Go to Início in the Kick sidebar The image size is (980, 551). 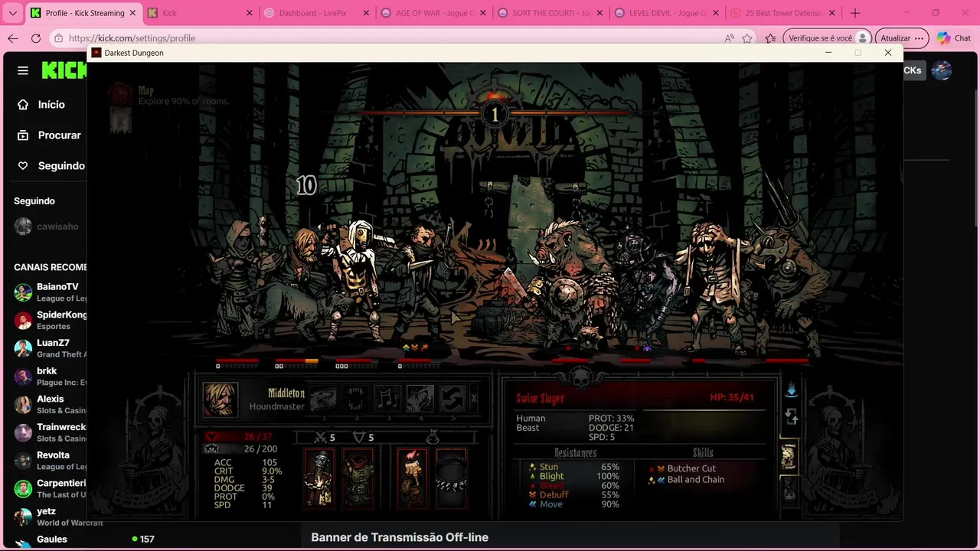pyautogui.click(x=43, y=104)
